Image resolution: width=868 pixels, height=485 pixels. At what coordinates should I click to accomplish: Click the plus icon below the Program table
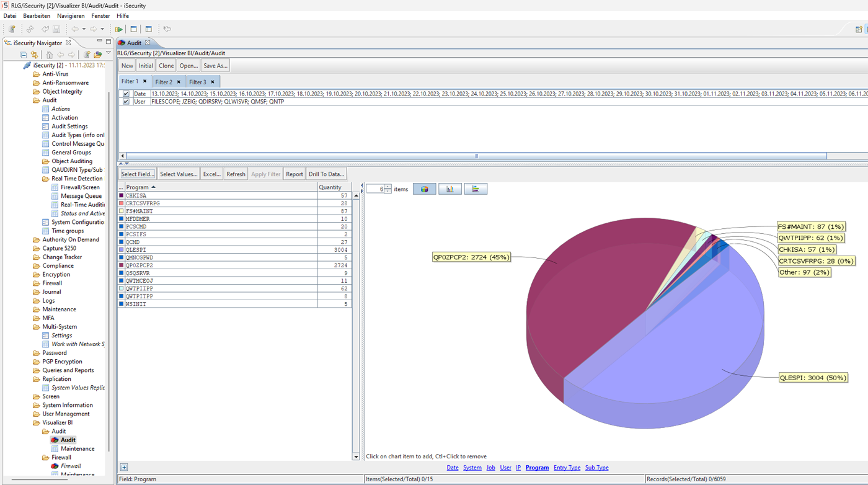pyautogui.click(x=124, y=468)
